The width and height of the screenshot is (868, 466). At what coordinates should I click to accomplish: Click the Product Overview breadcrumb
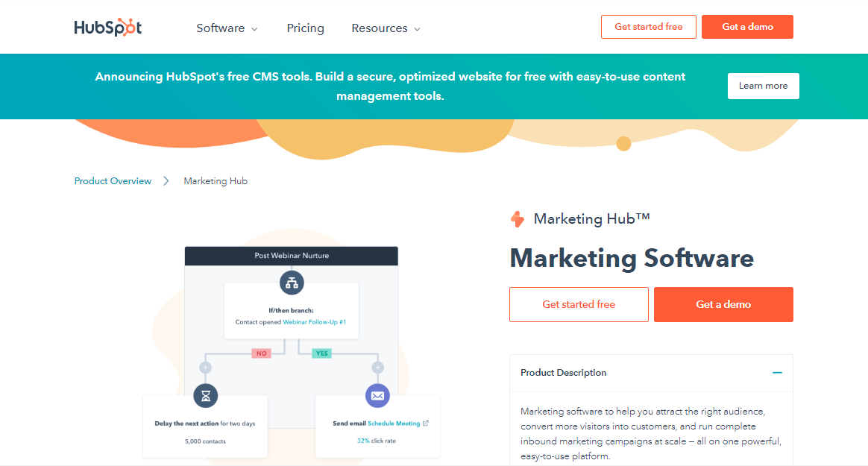click(113, 180)
